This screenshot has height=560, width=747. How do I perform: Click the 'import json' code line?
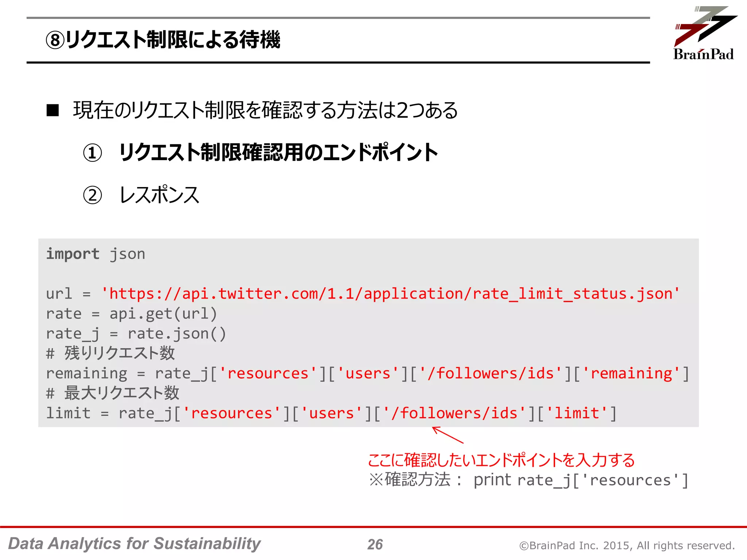pos(96,254)
